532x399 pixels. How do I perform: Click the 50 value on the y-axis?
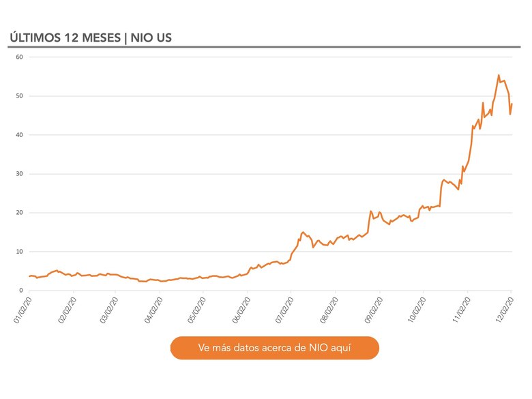pyautogui.click(x=19, y=96)
